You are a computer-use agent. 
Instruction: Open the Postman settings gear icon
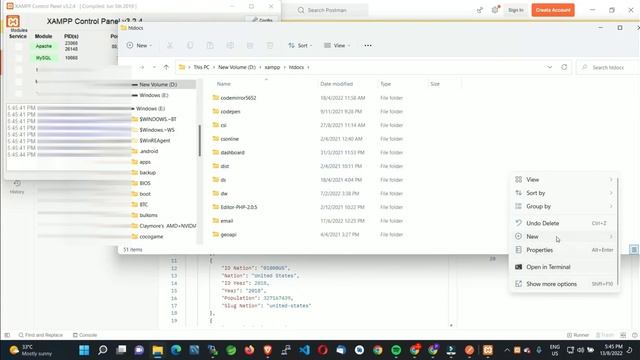click(x=495, y=10)
